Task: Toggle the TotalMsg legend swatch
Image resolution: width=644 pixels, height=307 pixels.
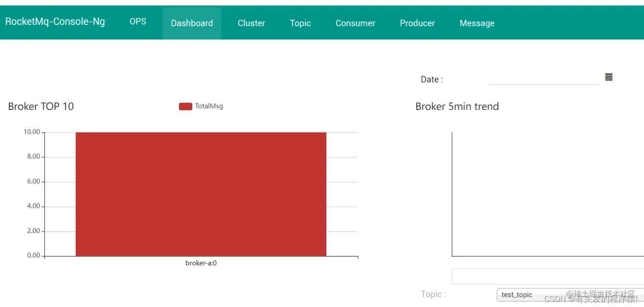Action: click(x=185, y=106)
